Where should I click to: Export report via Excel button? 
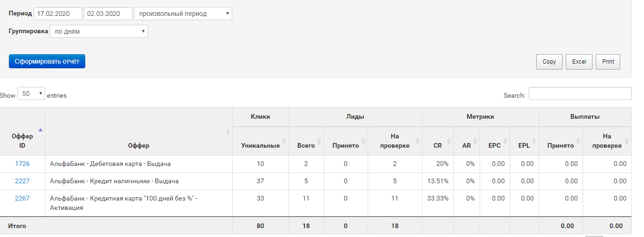[579, 62]
